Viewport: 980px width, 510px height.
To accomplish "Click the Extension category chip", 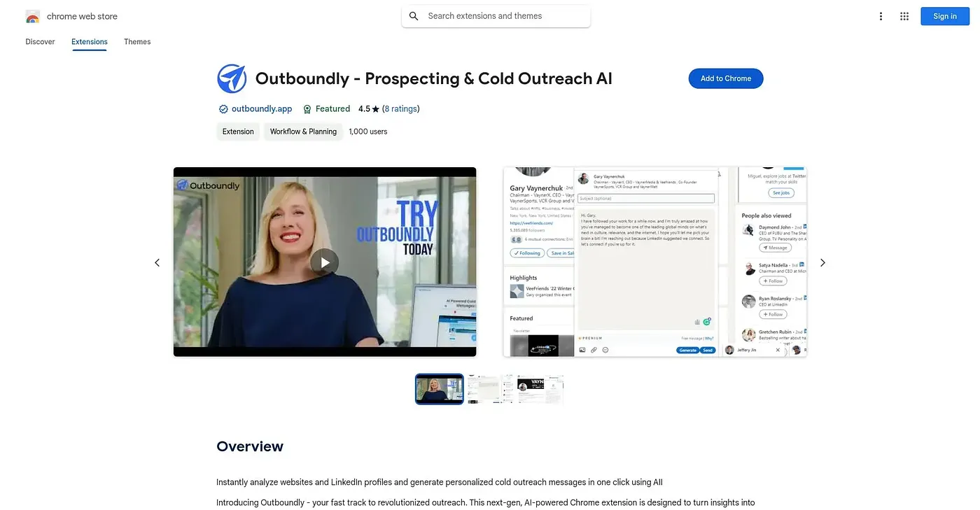I will (x=238, y=132).
